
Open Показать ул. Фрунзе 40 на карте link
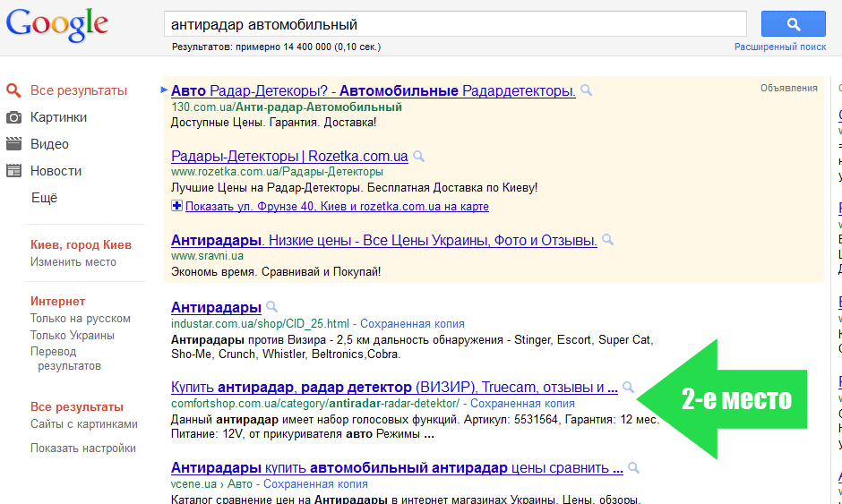(337, 206)
